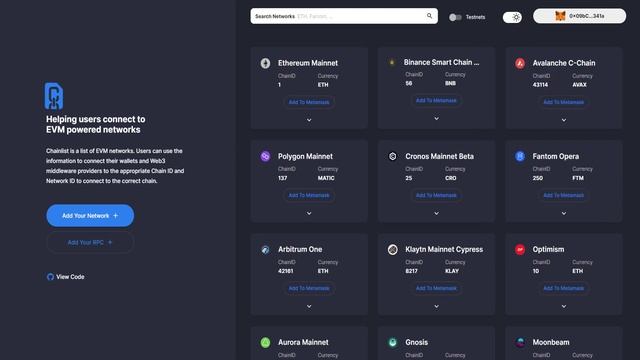Click the Aurora Mainnet title text

click(x=303, y=342)
